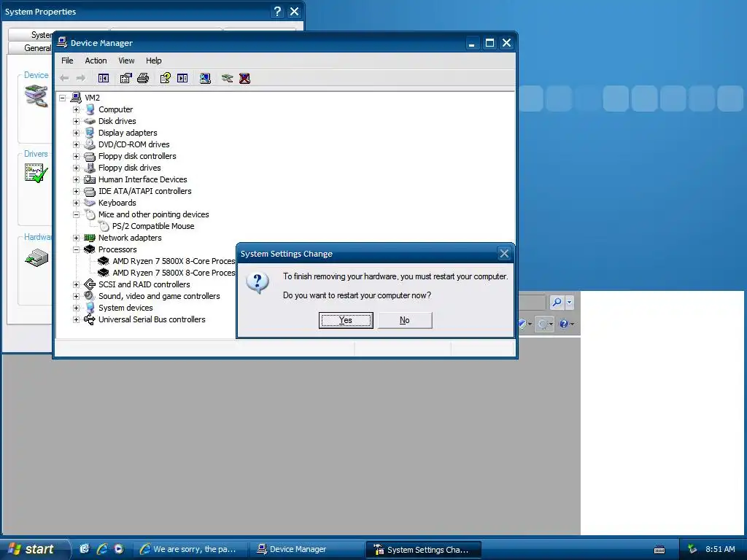Viewport: 747px width, 560px height.
Task: Expand the Computer category
Action: point(76,109)
